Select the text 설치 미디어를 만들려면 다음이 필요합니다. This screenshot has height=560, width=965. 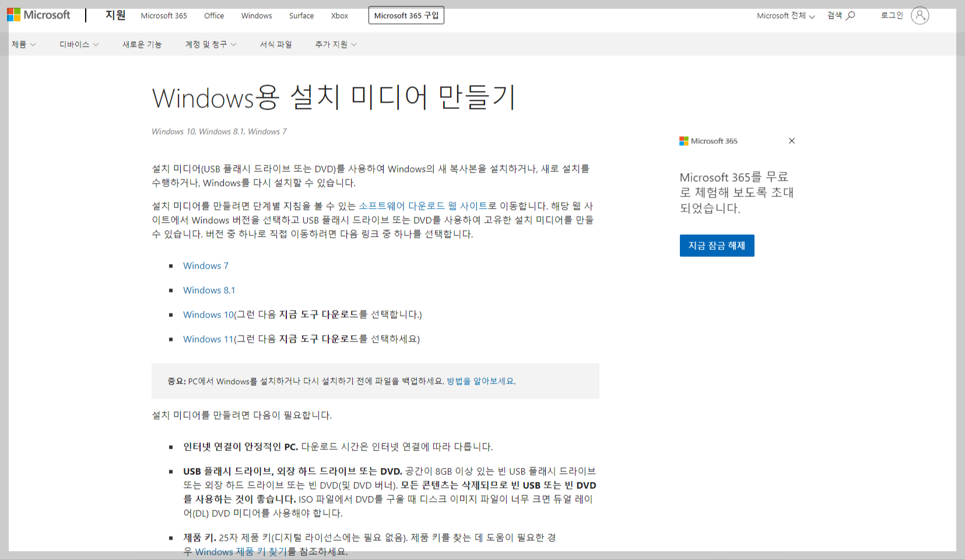point(242,415)
